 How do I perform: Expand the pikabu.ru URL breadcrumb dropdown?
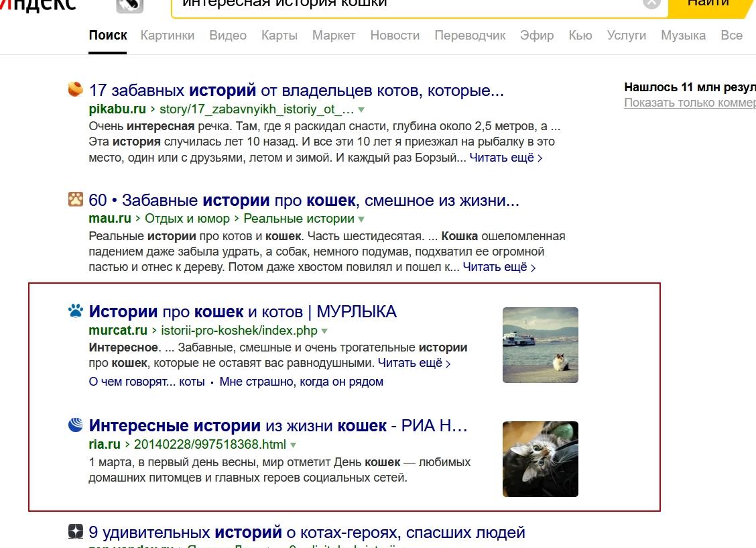click(x=361, y=108)
